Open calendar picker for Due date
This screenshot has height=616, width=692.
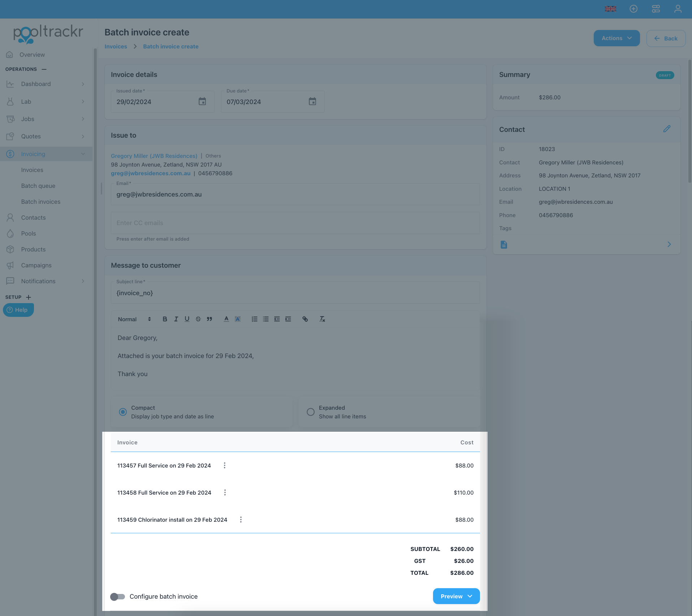click(x=312, y=102)
